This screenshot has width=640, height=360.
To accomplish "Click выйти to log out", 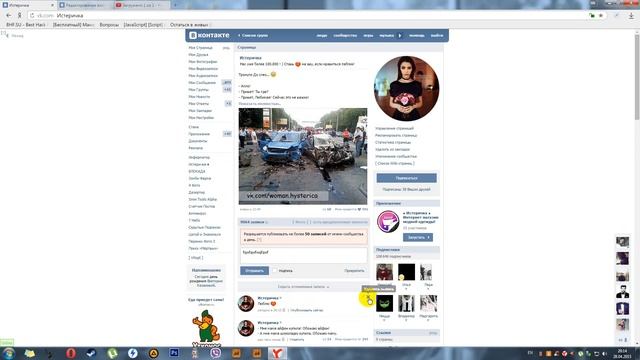I will click(x=437, y=36).
